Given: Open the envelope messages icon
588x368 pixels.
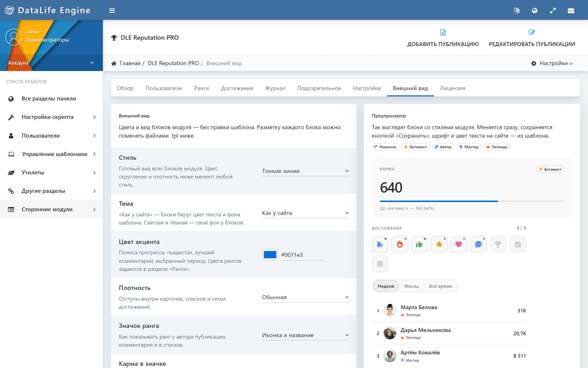Looking at the screenshot, I should point(571,11).
